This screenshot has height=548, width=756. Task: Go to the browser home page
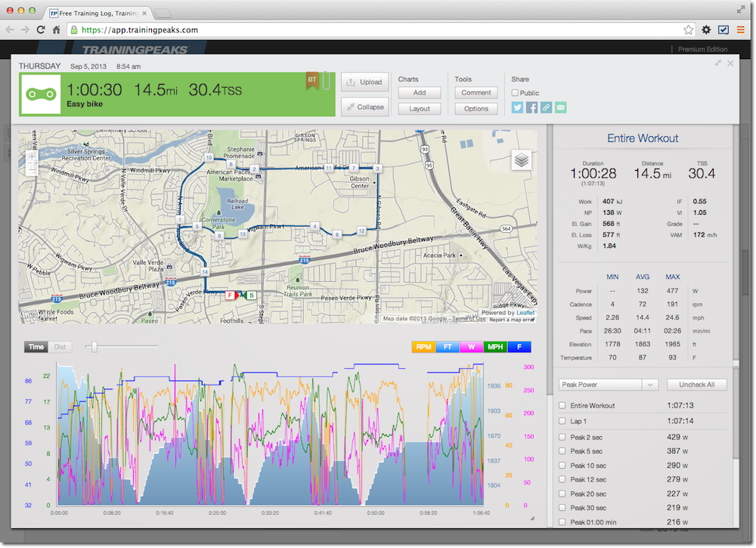point(57,30)
